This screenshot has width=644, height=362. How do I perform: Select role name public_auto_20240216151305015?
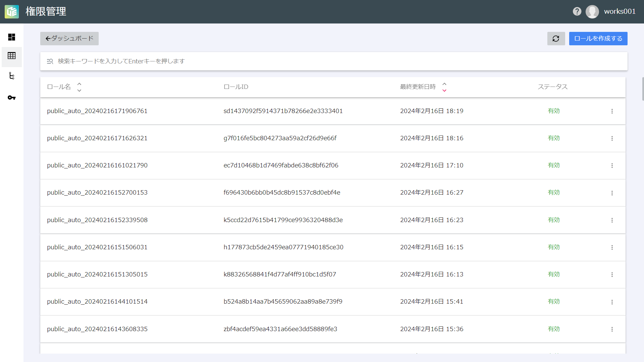(97, 274)
